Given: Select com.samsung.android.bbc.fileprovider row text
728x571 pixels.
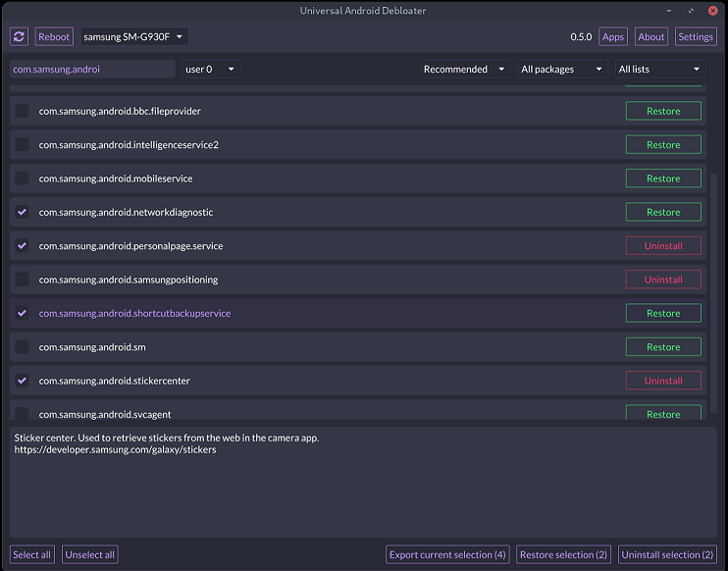Looking at the screenshot, I should [120, 111].
